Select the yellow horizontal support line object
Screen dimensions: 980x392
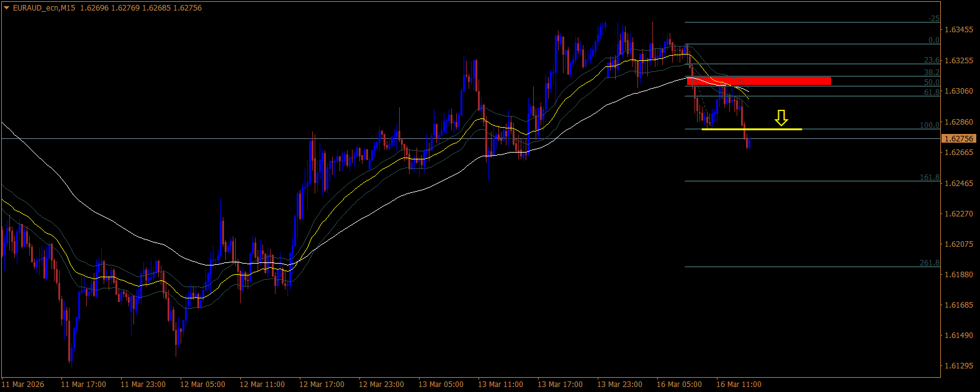(x=752, y=129)
